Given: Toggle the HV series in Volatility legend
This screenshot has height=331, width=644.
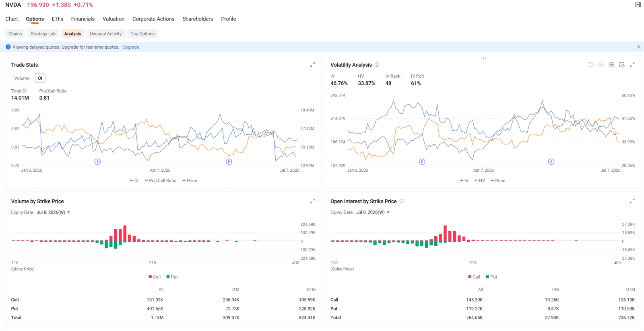Looking at the screenshot, I should tap(479, 181).
